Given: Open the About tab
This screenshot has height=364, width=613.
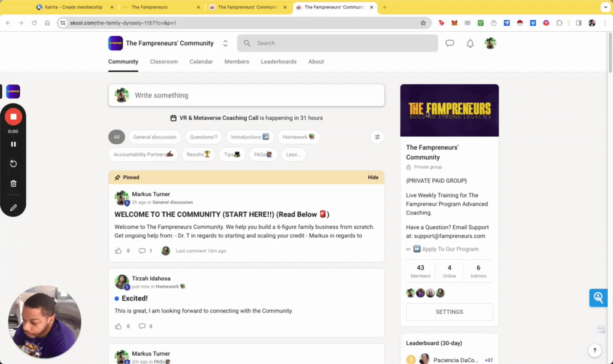Looking at the screenshot, I should click(316, 62).
